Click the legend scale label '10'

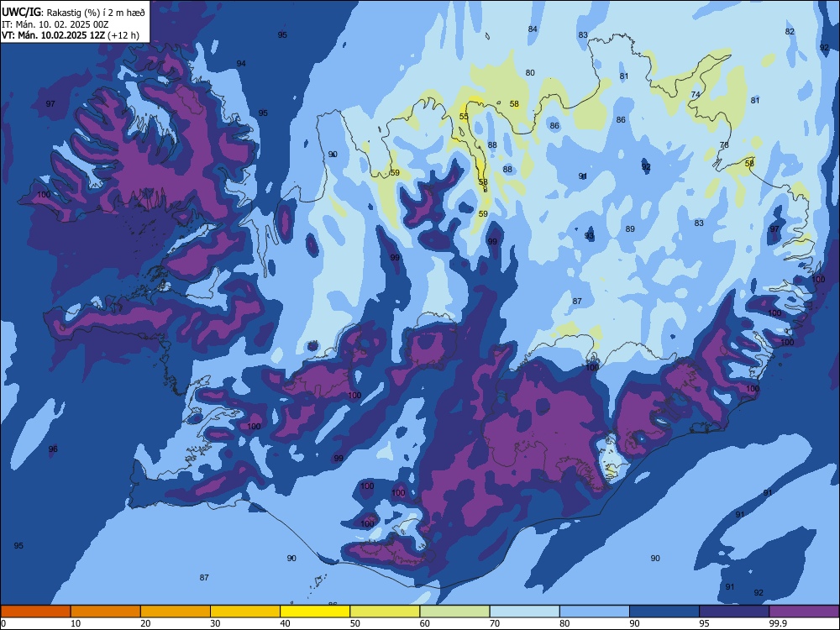point(76,623)
